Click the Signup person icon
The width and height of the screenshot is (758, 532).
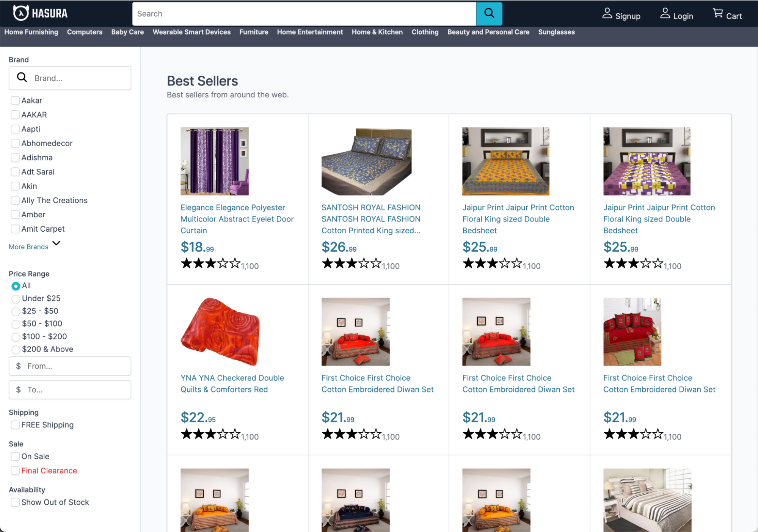coord(607,12)
